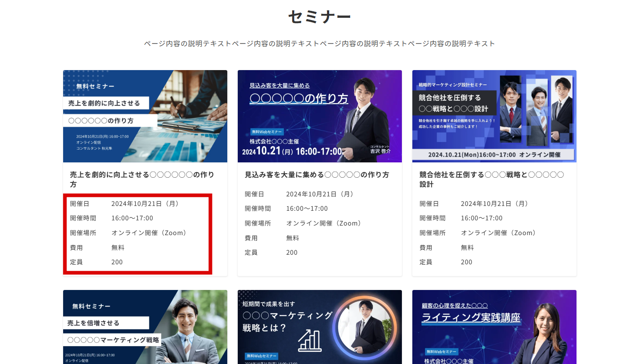Click the セミナー page heading
This screenshot has height=364, width=627.
point(320,17)
